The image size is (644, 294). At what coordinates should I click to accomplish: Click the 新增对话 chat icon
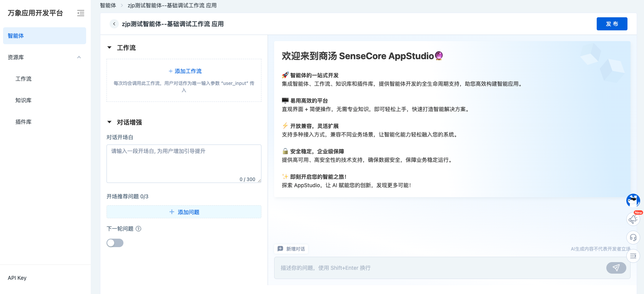pyautogui.click(x=280, y=249)
